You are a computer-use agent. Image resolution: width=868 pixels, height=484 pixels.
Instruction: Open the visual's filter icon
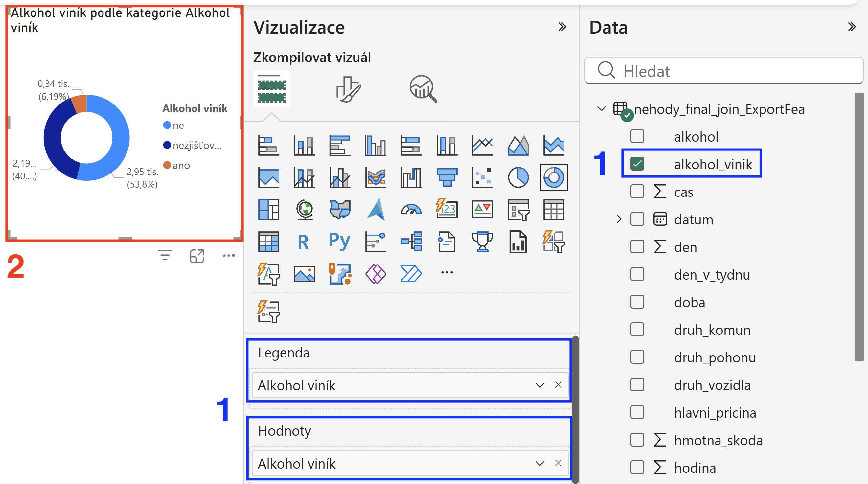tap(165, 255)
